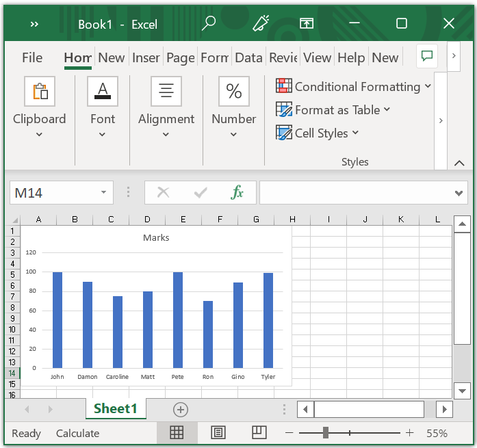Open Conditional Formatting menu
Image resolution: width=477 pixels, height=448 pixels.
[x=354, y=86]
